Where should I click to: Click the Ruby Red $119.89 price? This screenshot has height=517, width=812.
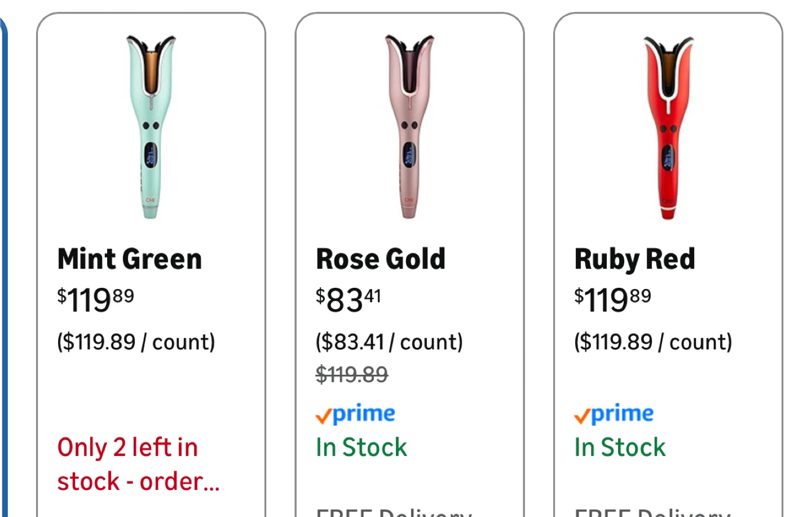tap(612, 299)
